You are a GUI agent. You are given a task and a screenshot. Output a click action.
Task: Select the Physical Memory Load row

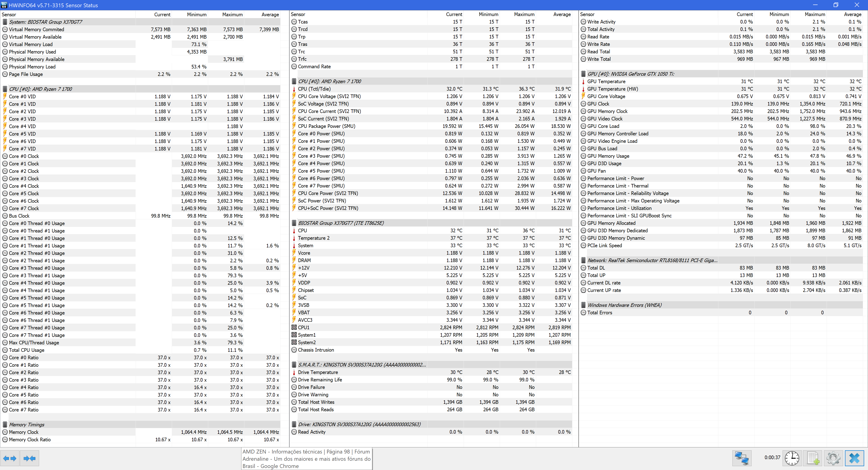[x=141, y=67]
